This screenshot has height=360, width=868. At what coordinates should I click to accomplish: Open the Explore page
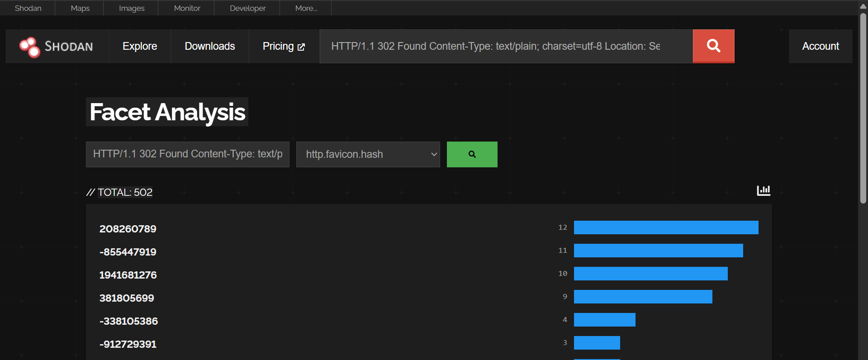140,47
